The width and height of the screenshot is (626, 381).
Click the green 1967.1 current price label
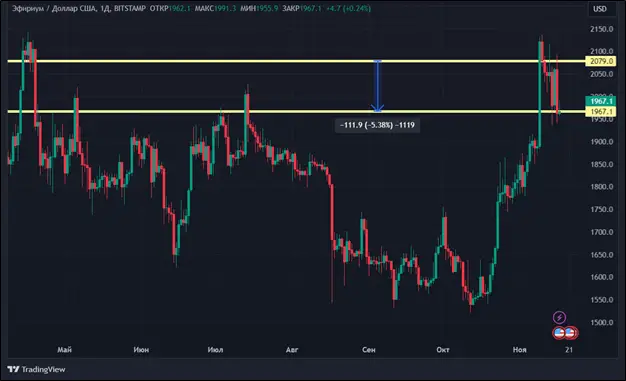click(601, 101)
